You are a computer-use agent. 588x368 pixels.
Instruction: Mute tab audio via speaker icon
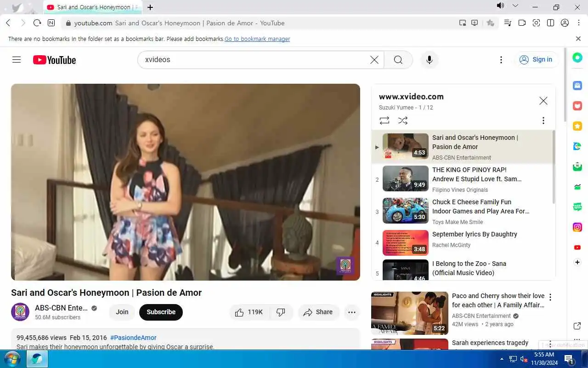tap(500, 6)
